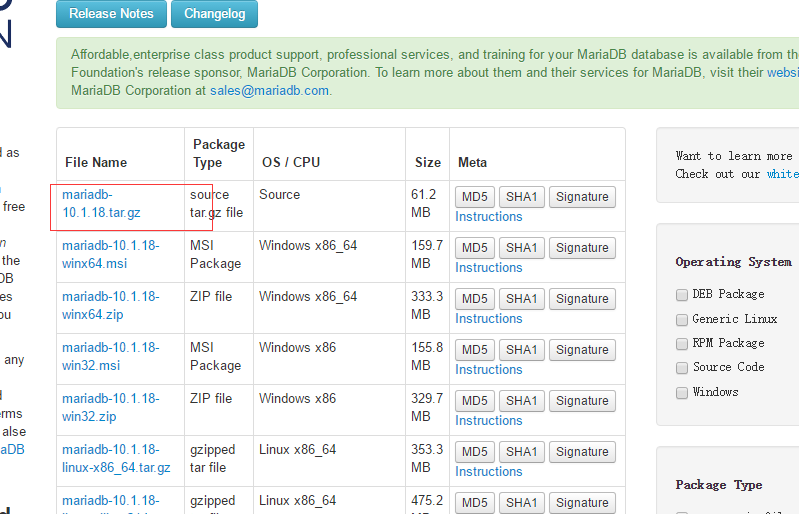Click MD5 for win32.msi row

[474, 350]
